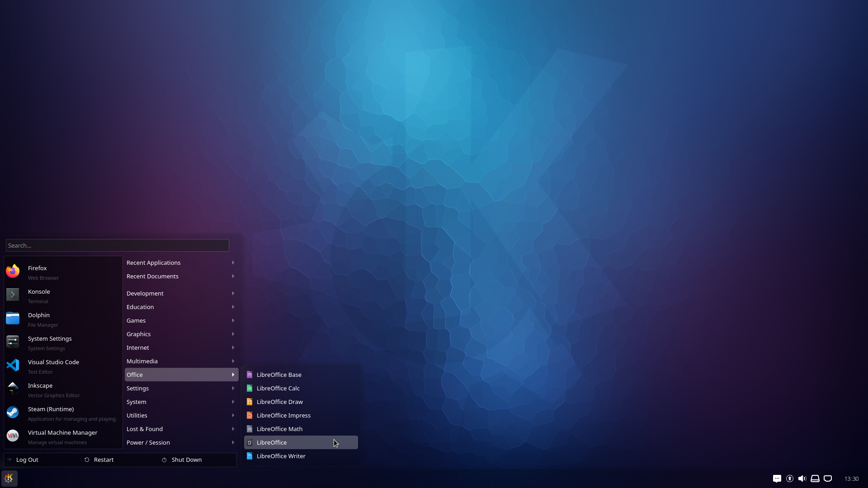Viewport: 868px width, 488px height.
Task: Open Konsole terminal from favorites
Action: (63, 296)
